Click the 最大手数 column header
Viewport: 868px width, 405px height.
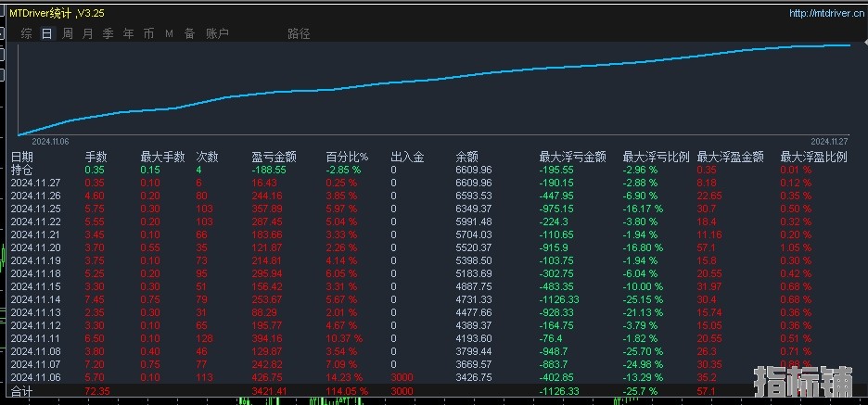(163, 158)
